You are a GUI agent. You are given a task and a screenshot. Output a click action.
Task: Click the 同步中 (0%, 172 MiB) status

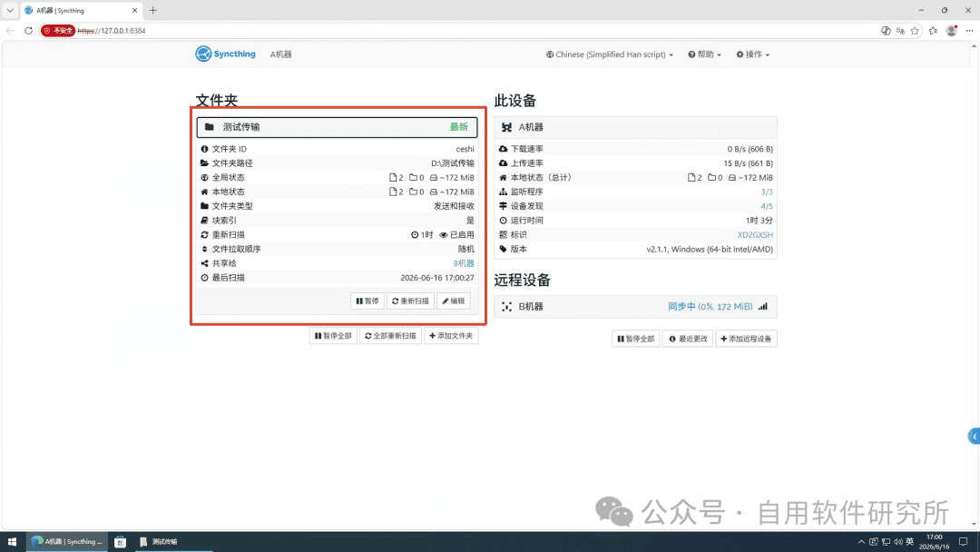710,306
